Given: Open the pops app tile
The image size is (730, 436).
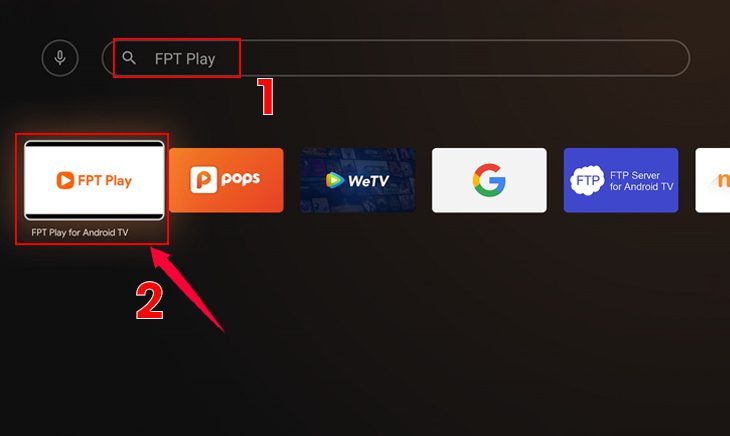Looking at the screenshot, I should tap(226, 180).
